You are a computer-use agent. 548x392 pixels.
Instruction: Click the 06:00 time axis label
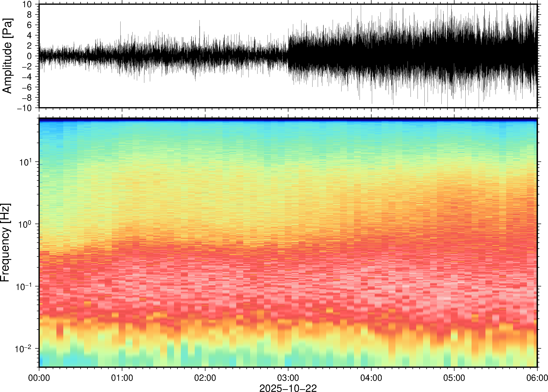click(537, 378)
